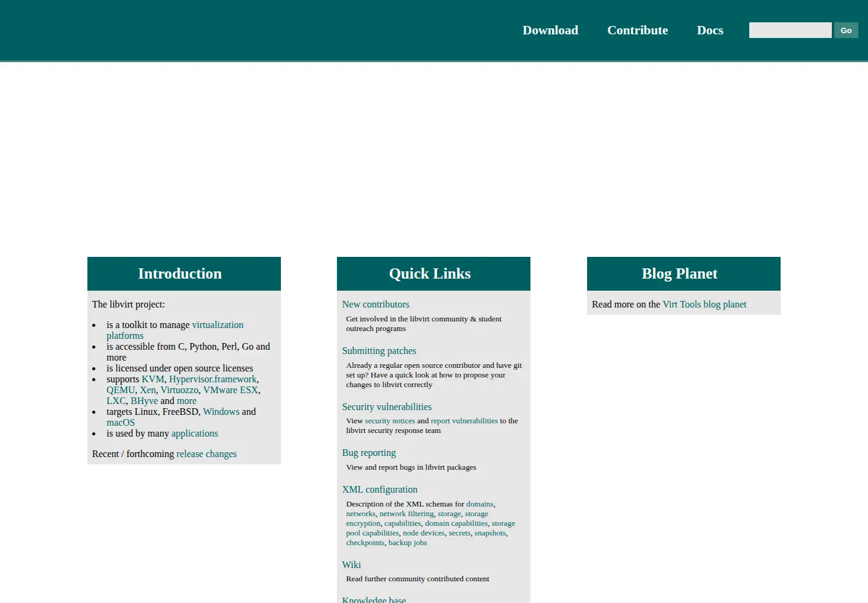
Task: Click the domains schema link
Action: [x=480, y=504]
